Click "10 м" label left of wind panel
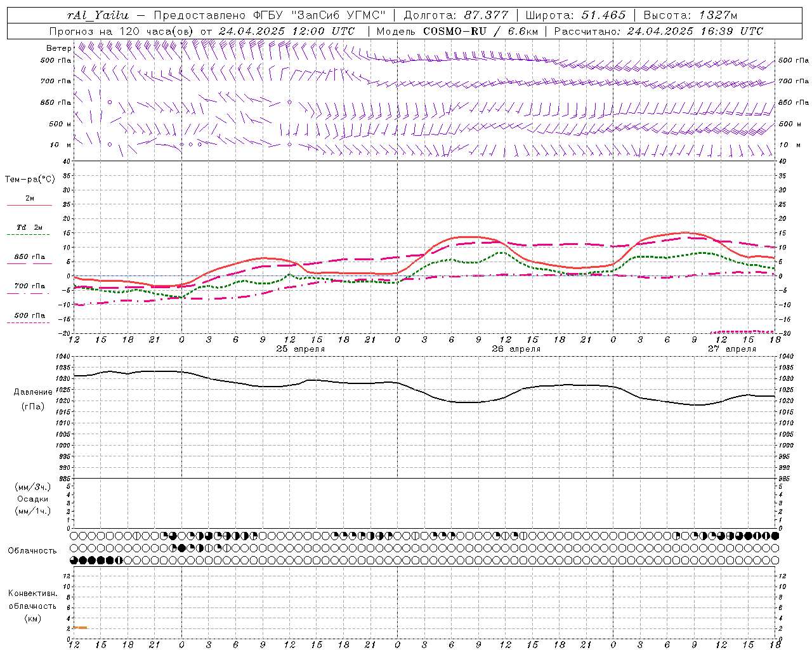 (61, 145)
